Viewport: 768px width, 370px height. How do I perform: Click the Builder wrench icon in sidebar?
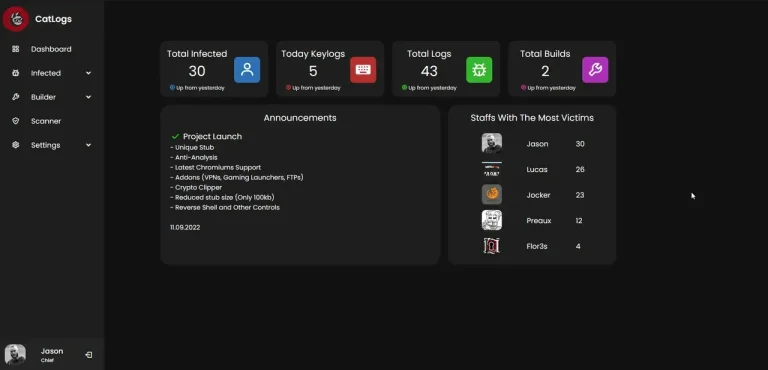[x=16, y=97]
